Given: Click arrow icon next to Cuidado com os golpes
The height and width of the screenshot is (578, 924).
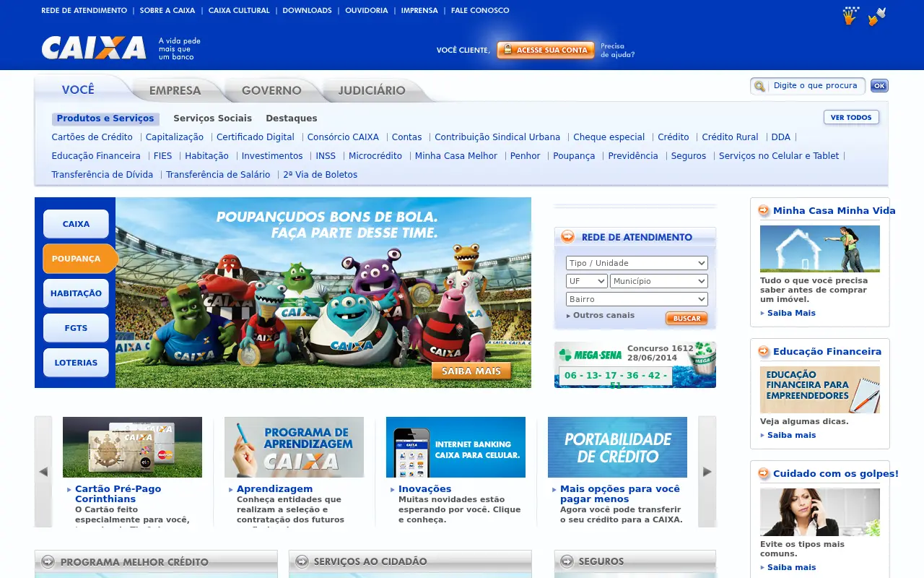Looking at the screenshot, I should click(764, 473).
